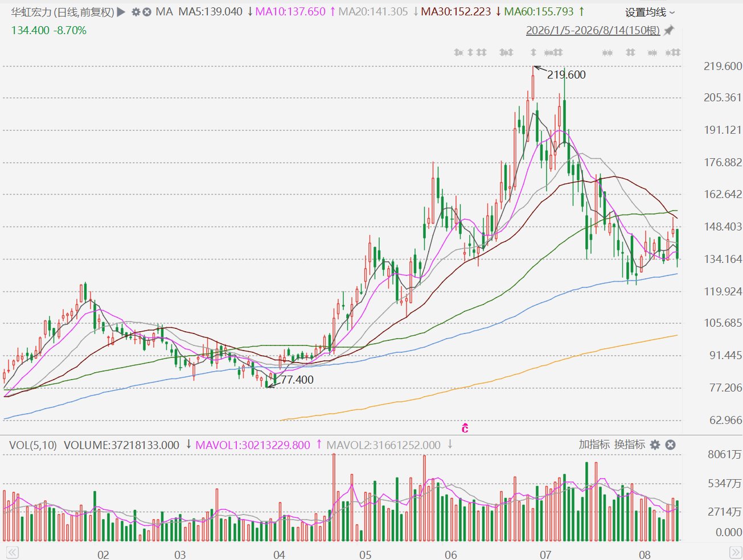Image resolution: width=743 pixels, height=560 pixels.
Task: Click the pink event marker below the June candles
Action: click(x=465, y=429)
